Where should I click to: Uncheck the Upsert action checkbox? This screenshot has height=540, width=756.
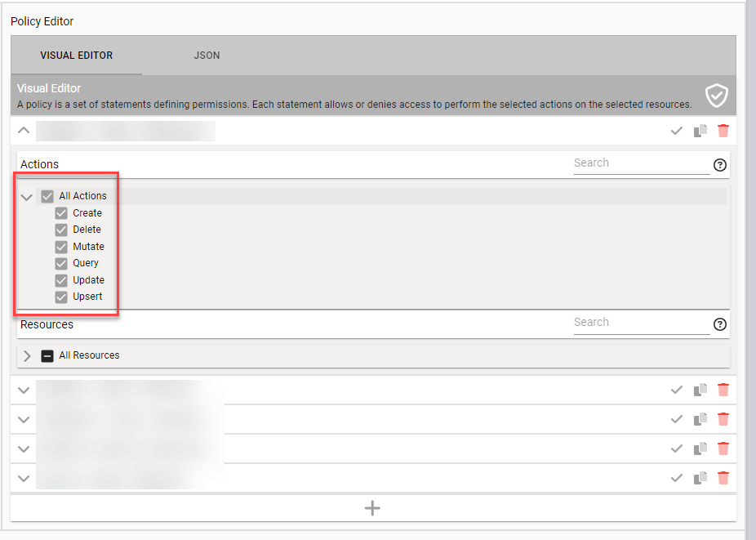click(61, 297)
